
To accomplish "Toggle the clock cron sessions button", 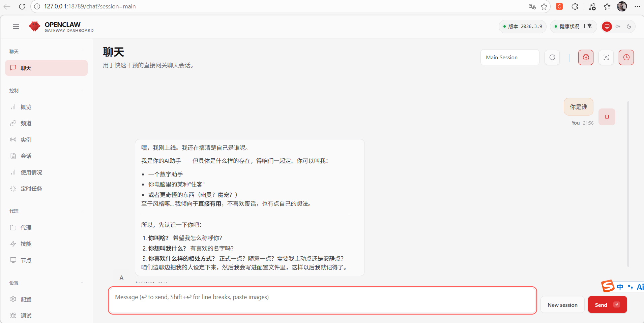I will point(626,57).
